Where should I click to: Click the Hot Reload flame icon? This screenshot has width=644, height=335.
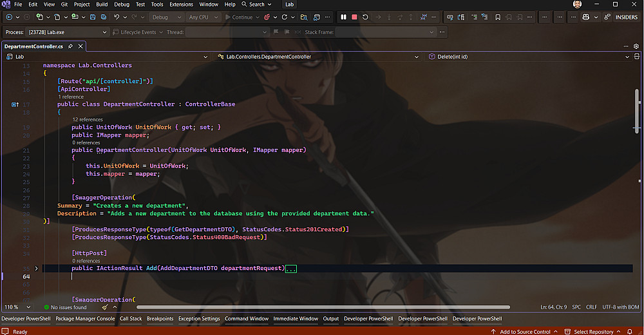click(267, 17)
